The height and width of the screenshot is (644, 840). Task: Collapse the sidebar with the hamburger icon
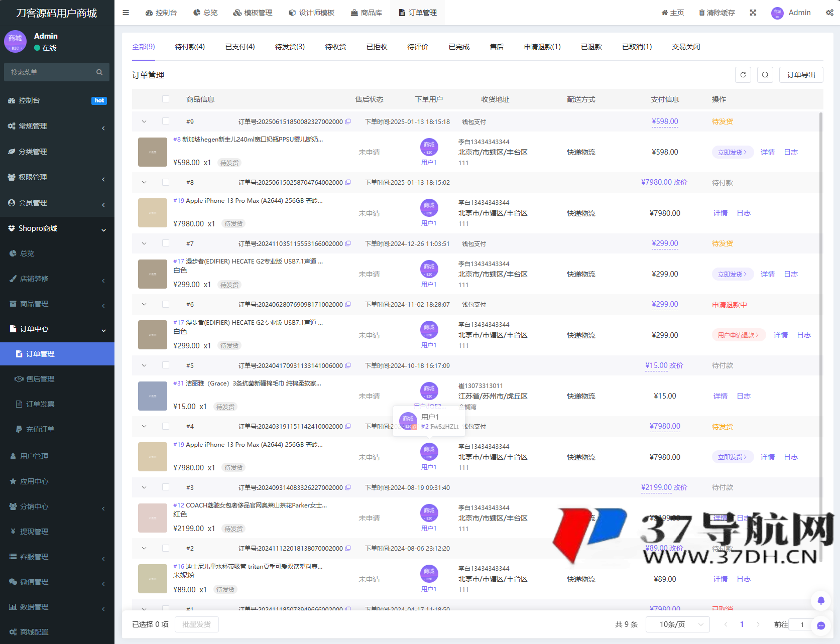click(x=126, y=13)
